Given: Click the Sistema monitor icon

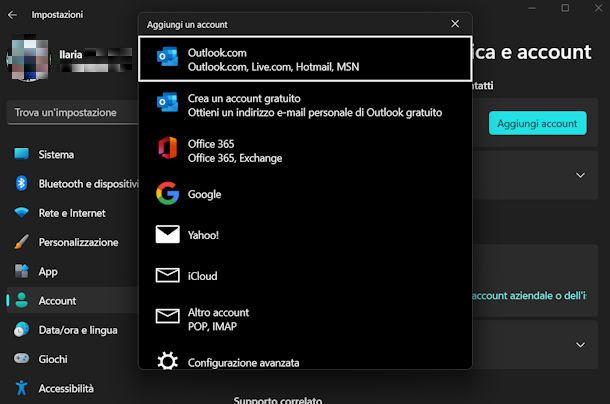Looking at the screenshot, I should [x=21, y=154].
